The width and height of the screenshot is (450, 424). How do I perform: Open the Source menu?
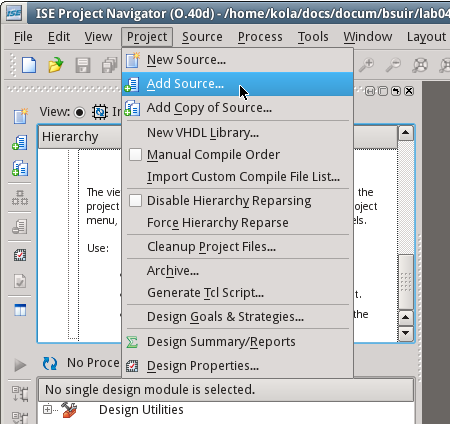[202, 37]
